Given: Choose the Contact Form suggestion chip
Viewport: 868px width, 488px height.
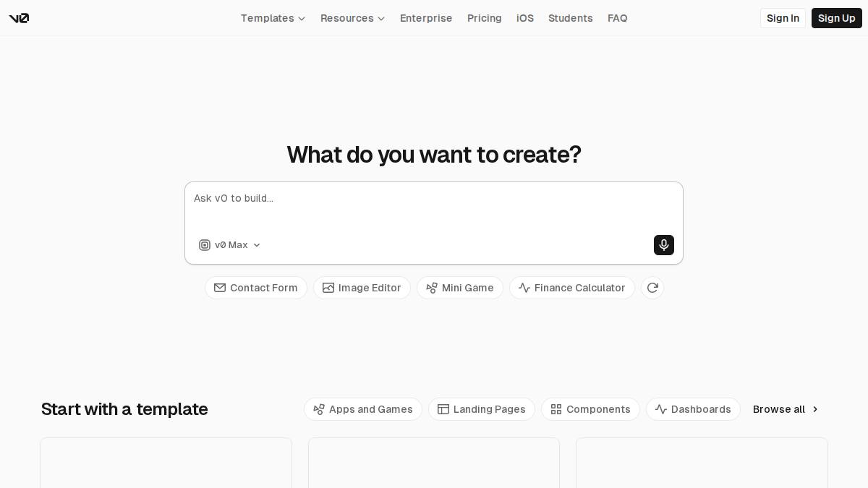Looking at the screenshot, I should [x=256, y=288].
